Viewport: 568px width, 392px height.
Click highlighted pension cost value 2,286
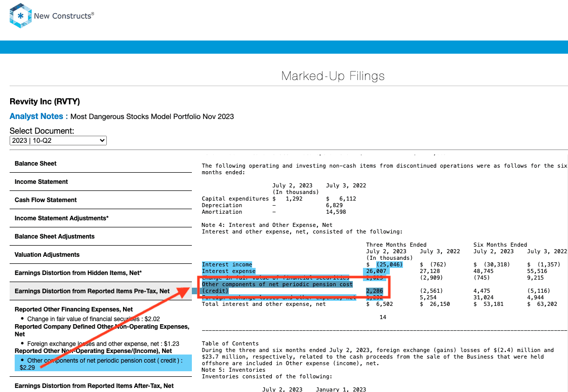(374, 291)
